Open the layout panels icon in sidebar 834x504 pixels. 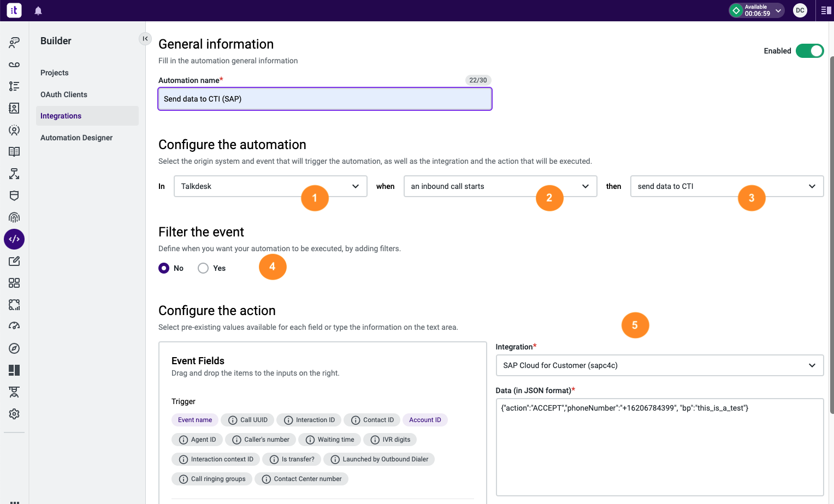pyautogui.click(x=14, y=370)
